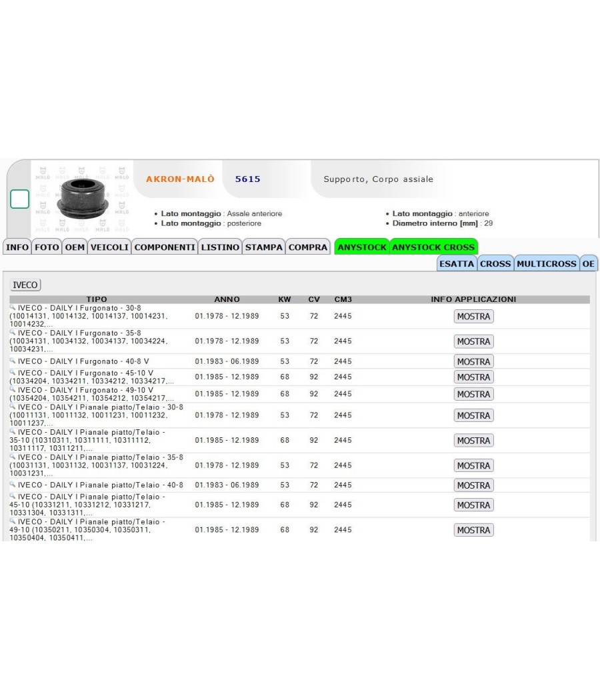The image size is (600, 700).
Task: Click the CV column header
Action: [314, 299]
